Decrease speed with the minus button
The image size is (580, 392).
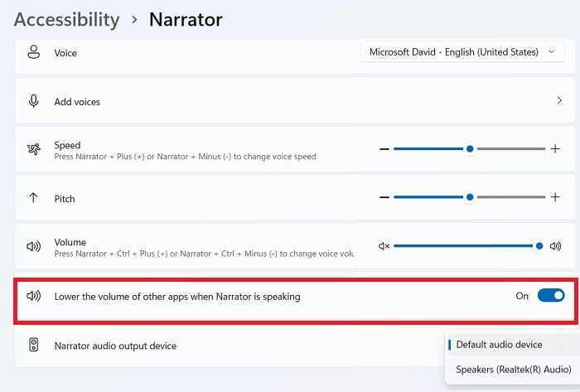click(384, 149)
